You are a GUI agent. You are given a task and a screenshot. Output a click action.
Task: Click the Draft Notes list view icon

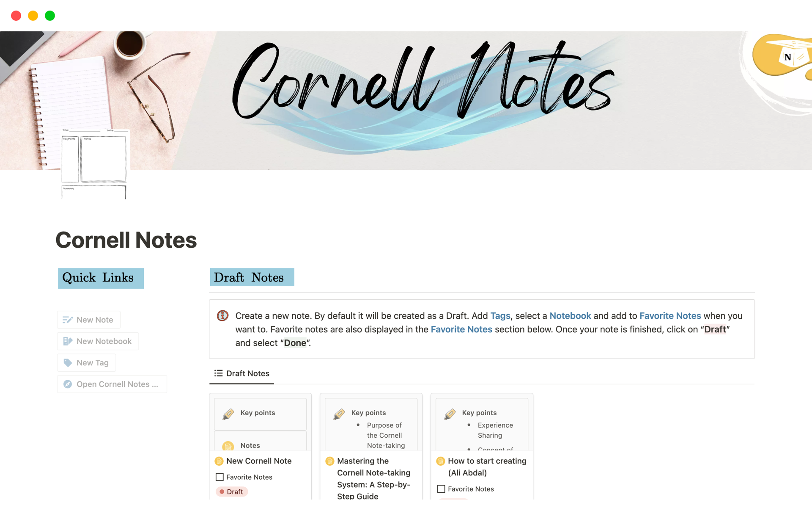coord(218,373)
